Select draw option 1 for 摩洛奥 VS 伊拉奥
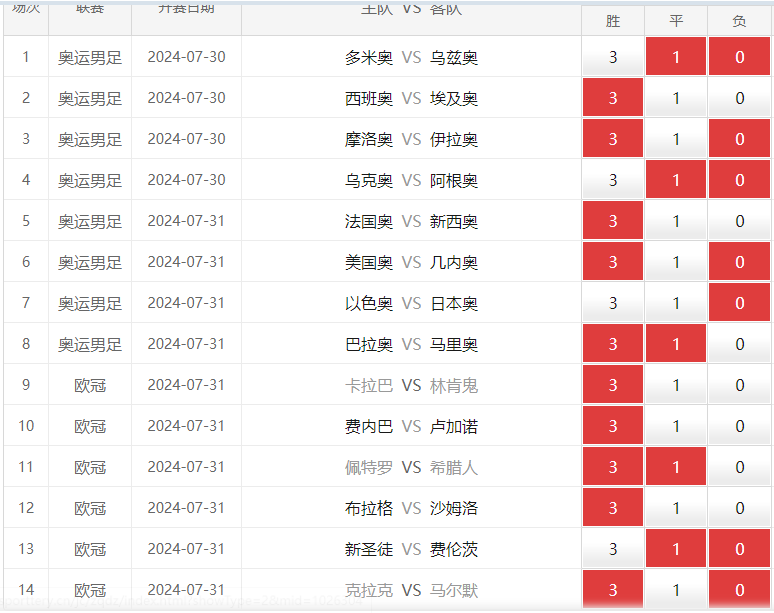Screen dimensions: 774x613 676,139
